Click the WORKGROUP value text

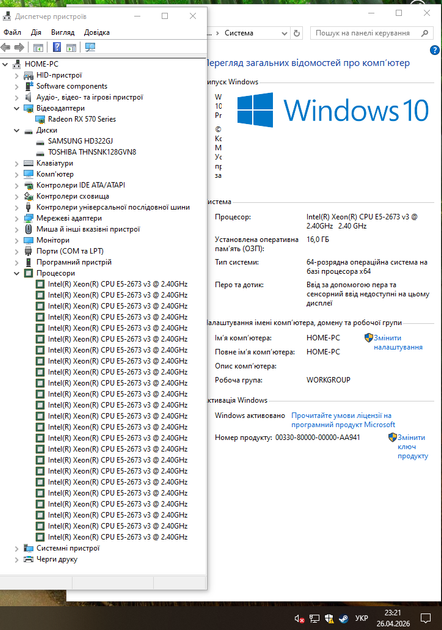pyautogui.click(x=328, y=380)
